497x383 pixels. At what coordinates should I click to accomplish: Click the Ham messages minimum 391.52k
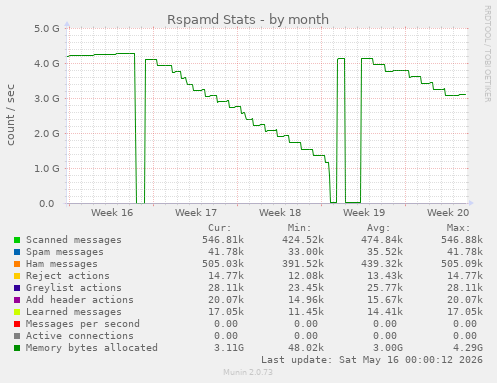[303, 264]
